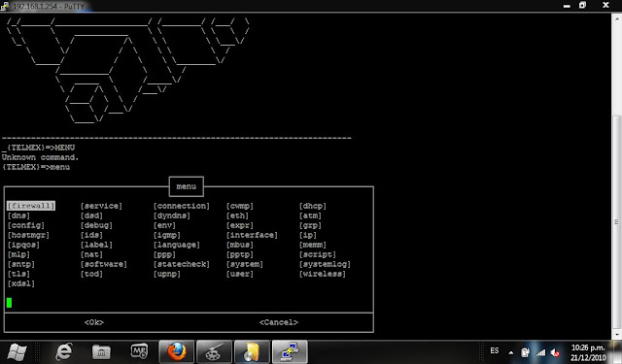Switch to the PuTTY taskbar button
Viewport: 622px width, 364px height.
[x=290, y=351]
